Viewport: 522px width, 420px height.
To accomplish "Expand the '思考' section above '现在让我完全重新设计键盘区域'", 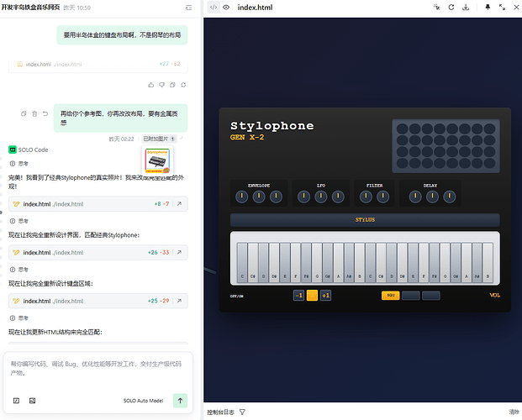I will point(19,270).
